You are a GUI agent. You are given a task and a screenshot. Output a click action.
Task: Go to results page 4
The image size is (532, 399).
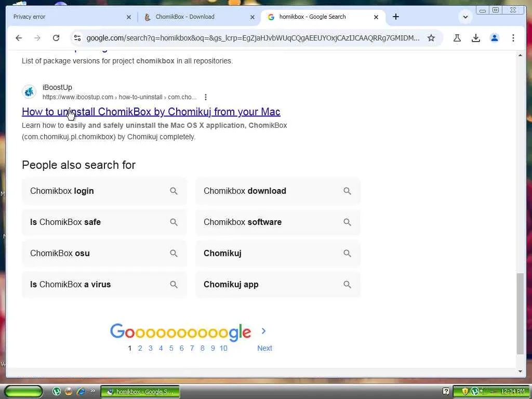click(x=161, y=348)
